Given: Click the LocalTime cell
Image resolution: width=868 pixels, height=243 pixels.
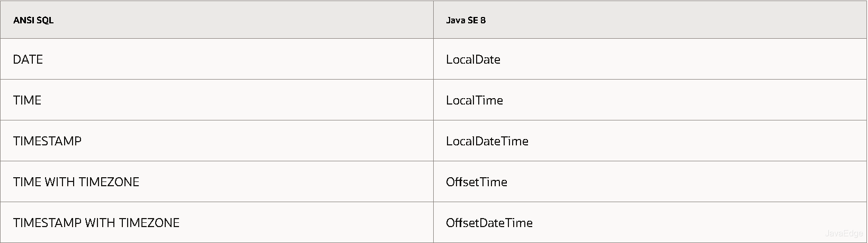Looking at the screenshot, I should (x=650, y=100).
